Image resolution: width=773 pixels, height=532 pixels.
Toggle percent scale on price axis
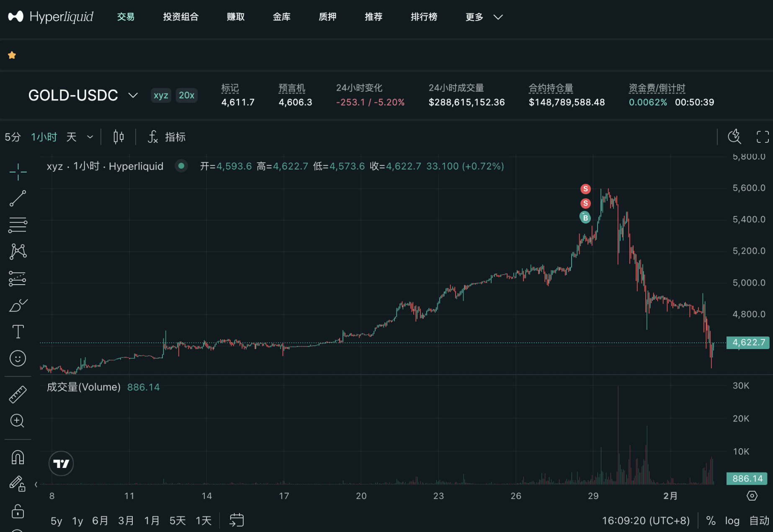tap(711, 521)
